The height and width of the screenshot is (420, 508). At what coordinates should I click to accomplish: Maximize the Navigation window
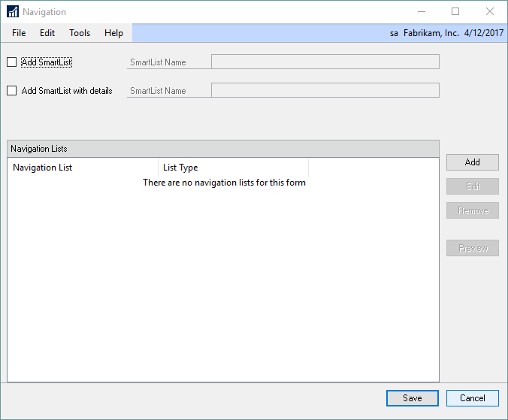click(455, 12)
